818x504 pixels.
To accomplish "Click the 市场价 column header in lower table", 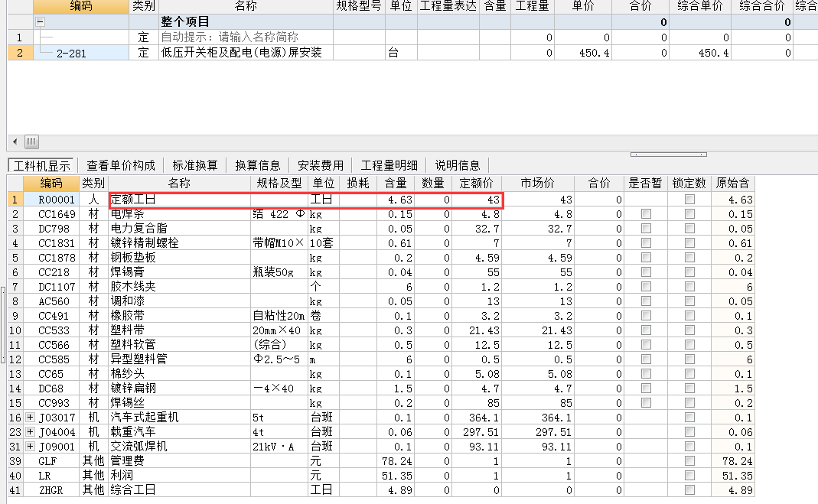I will (x=537, y=183).
